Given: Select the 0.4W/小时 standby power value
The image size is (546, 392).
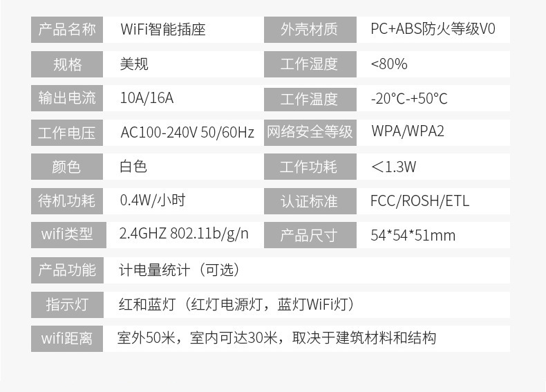Looking at the screenshot, I should pos(153,200).
